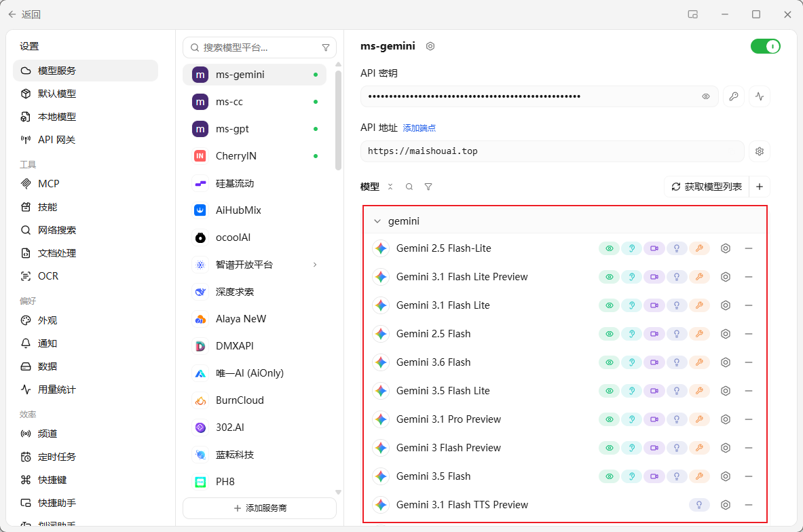Run the API connection check icon
The height and width of the screenshot is (532, 803).
pos(760,96)
